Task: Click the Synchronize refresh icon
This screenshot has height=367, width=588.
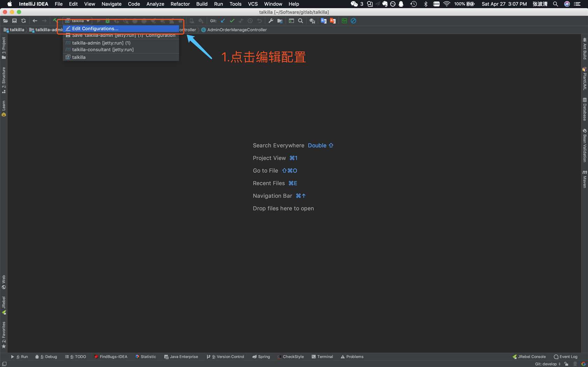Action: pos(23,21)
